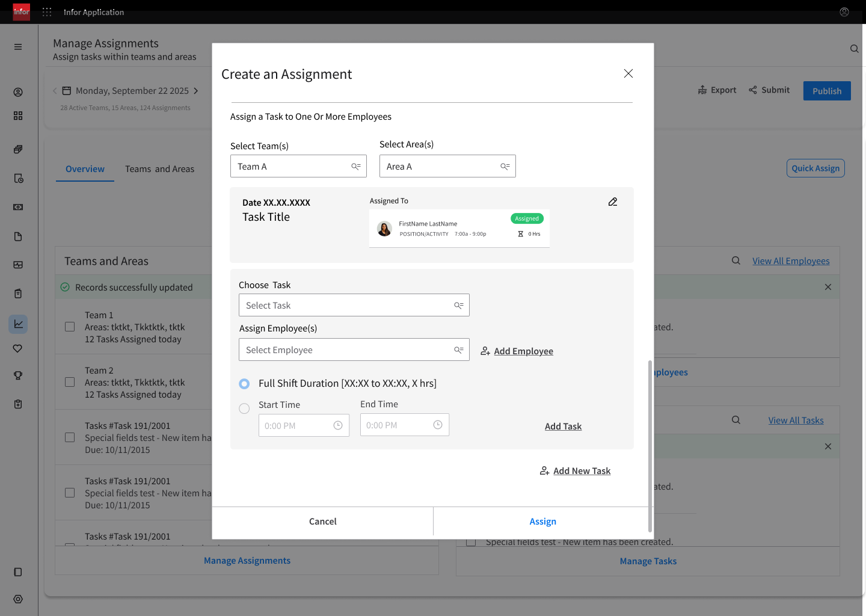Click the trophy icon in sidebar

[18, 375]
